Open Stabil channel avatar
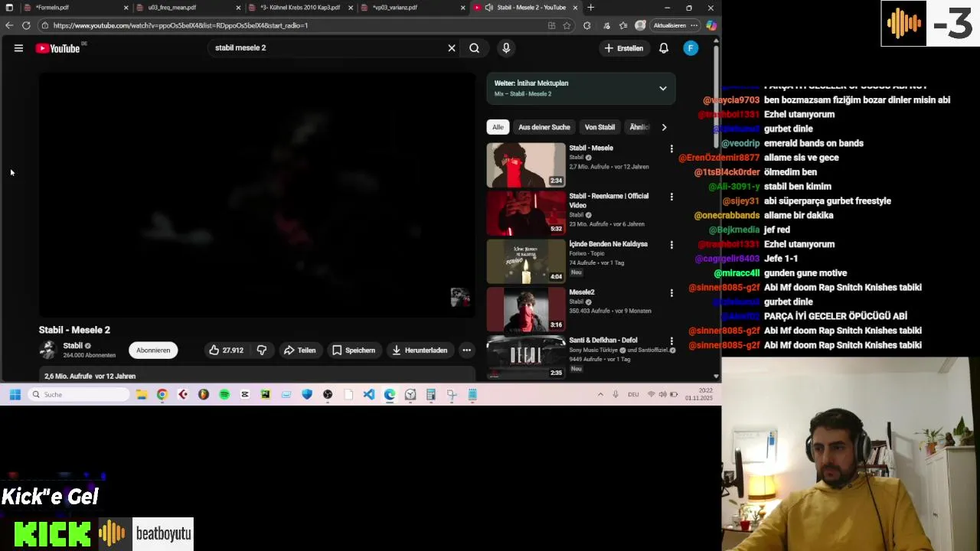This screenshot has height=551, width=980. tap(48, 350)
